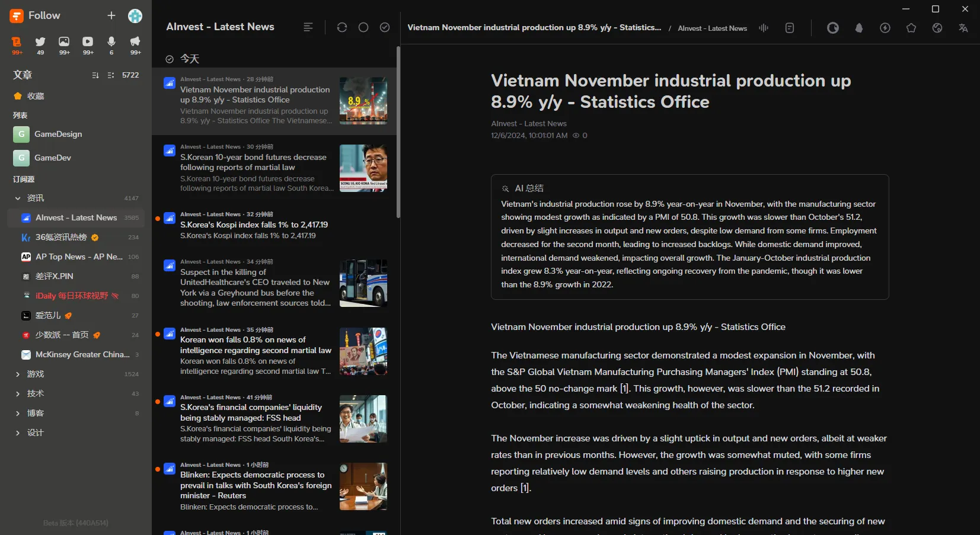
Task: Collapse the 资讯 category
Action: [x=18, y=198]
